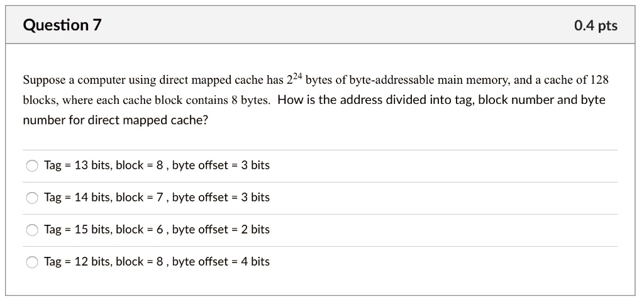Click the number 128 in the question text
This screenshot has height=301, width=644.
click(599, 80)
